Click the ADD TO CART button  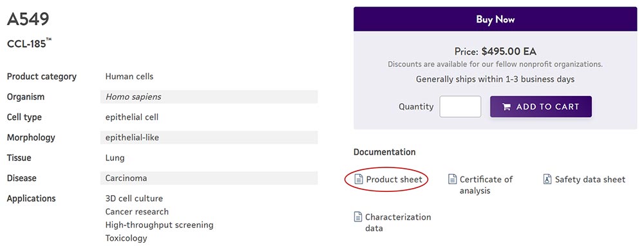(541, 107)
